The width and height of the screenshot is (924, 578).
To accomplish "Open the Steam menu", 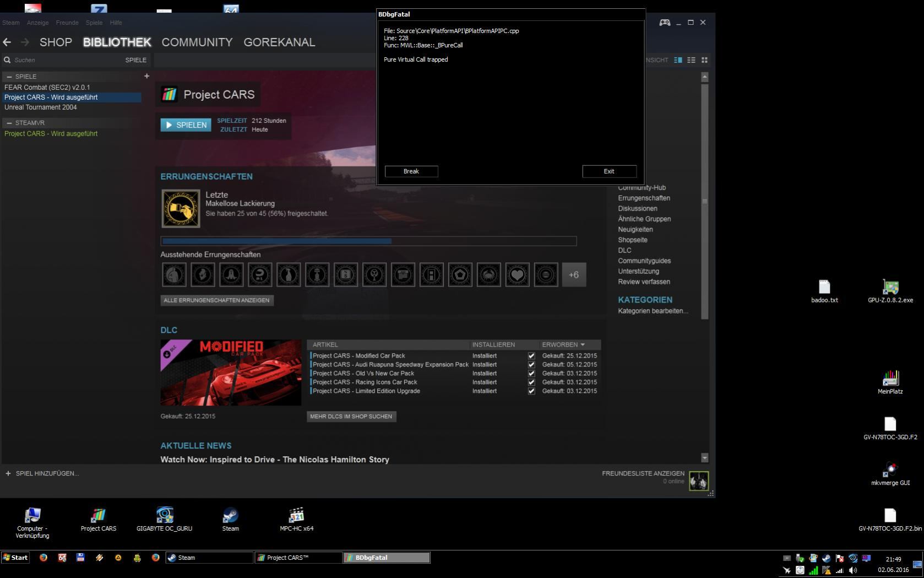I will pyautogui.click(x=10, y=23).
